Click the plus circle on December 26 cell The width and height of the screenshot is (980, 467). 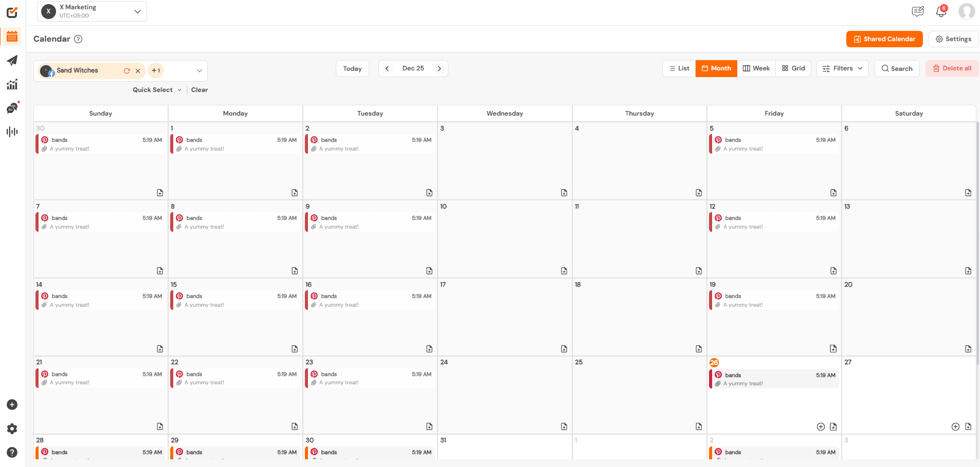pyautogui.click(x=821, y=426)
